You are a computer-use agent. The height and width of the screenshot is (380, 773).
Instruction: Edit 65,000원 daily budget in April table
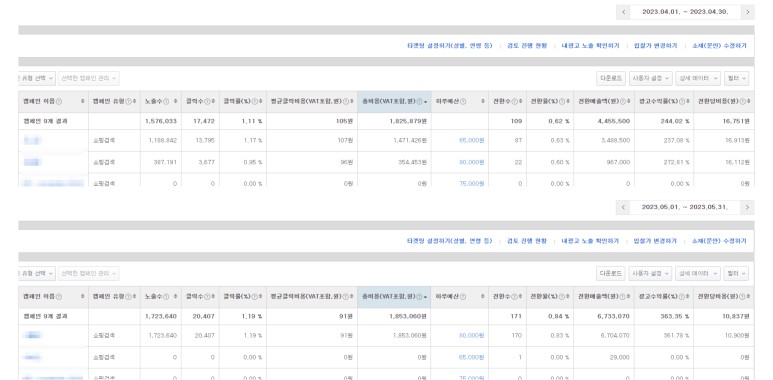tap(472, 140)
